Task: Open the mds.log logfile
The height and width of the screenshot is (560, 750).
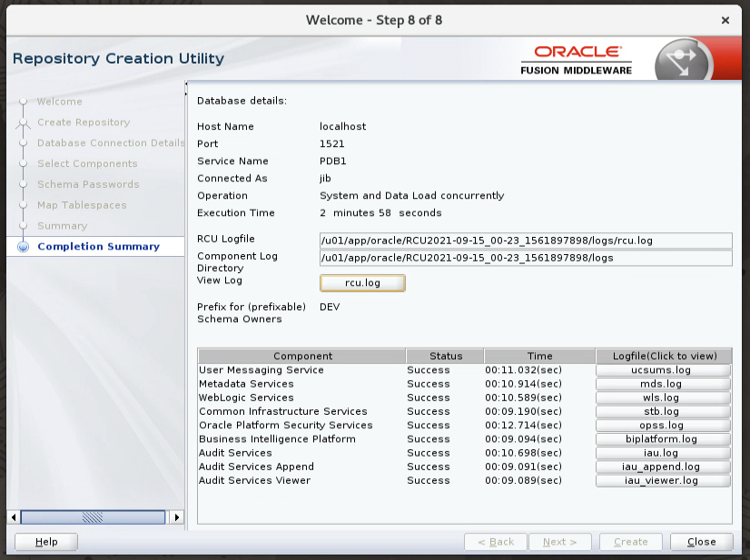Action: (663, 384)
